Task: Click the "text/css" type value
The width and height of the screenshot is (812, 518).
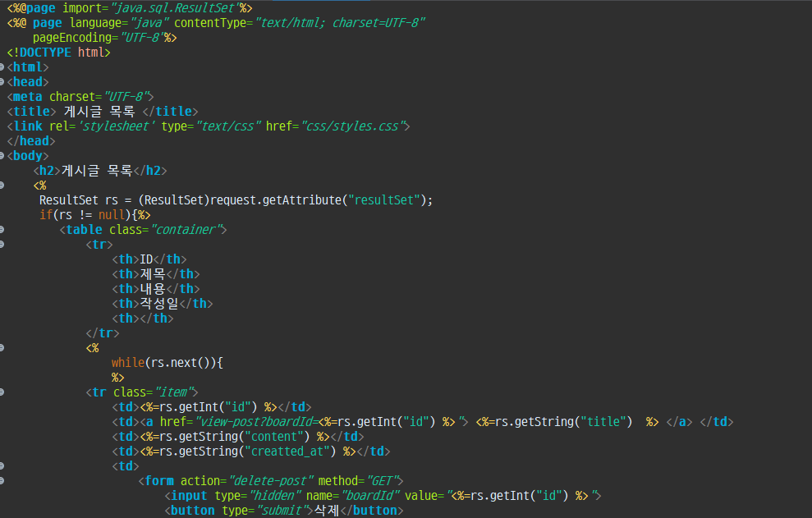Action: tap(228, 126)
